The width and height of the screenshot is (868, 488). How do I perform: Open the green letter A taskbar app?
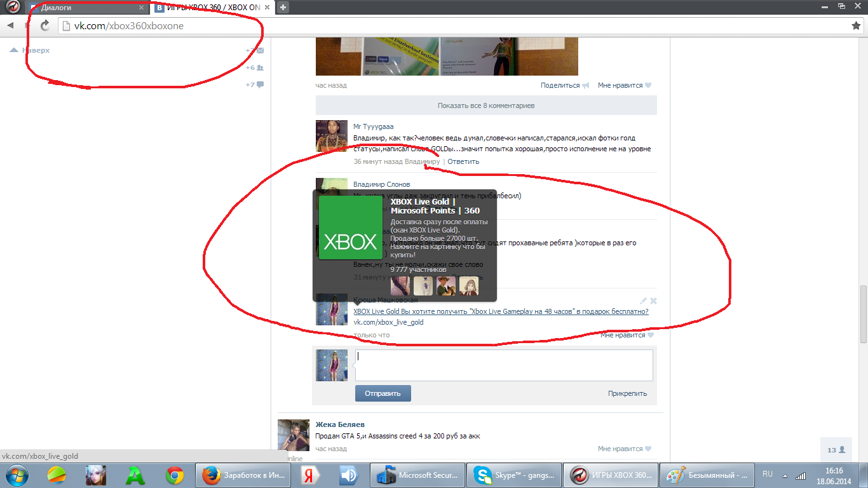click(135, 475)
